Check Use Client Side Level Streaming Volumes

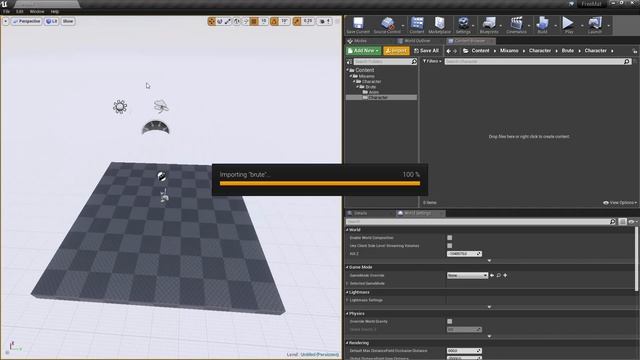tap(449, 246)
